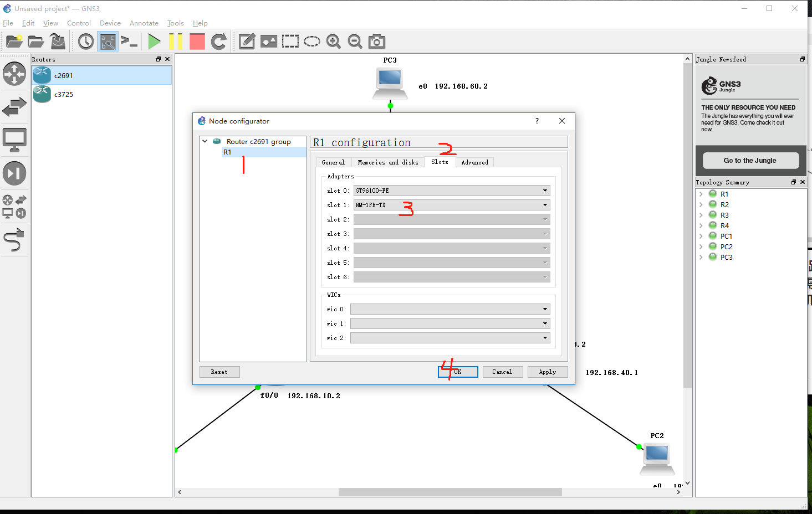
Task: Take a screenshot with camera icon
Action: click(377, 42)
